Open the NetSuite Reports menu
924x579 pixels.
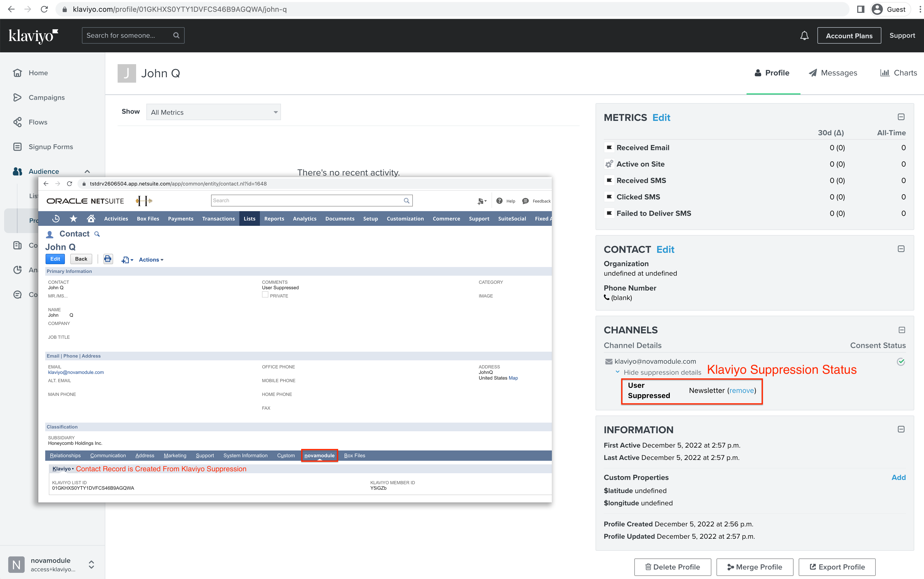[274, 219]
